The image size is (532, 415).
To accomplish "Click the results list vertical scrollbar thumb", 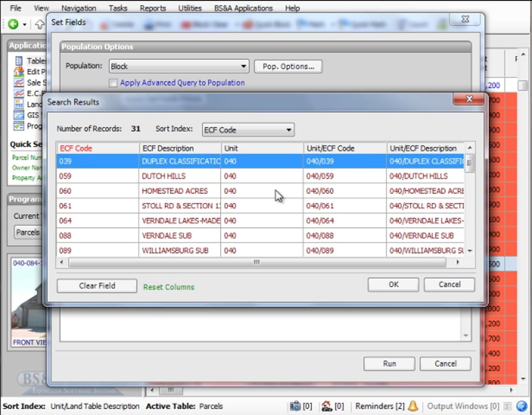I will (x=469, y=163).
